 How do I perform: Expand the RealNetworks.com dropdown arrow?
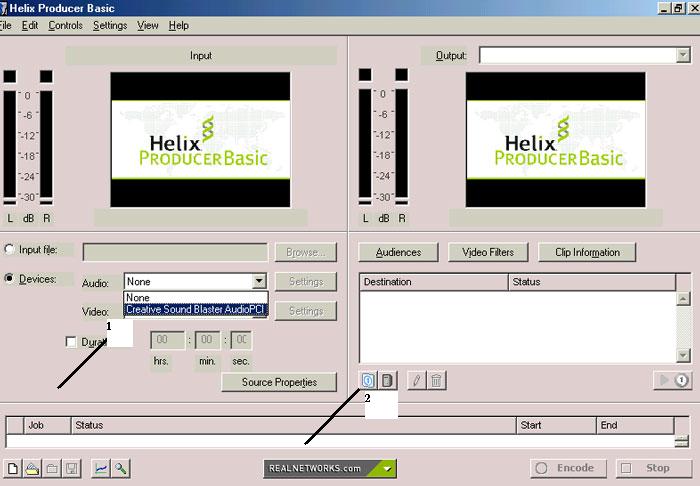pos(387,469)
